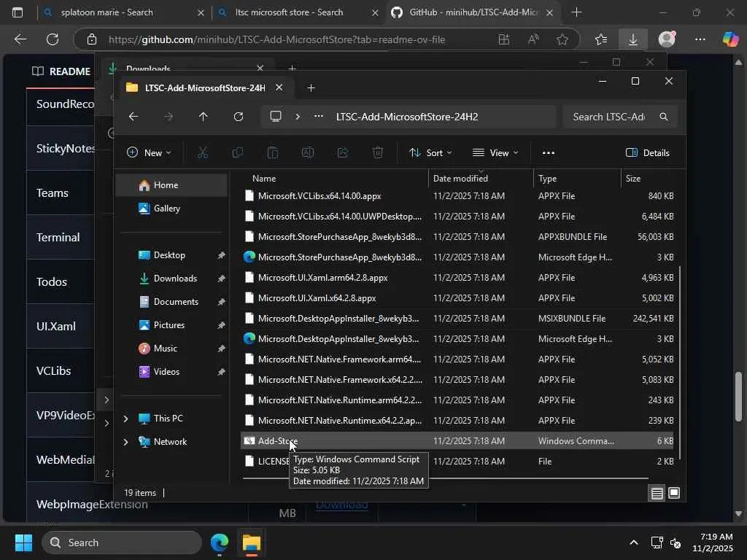Select Home in navigation pane
This screenshot has height=560, width=747.
point(172,185)
